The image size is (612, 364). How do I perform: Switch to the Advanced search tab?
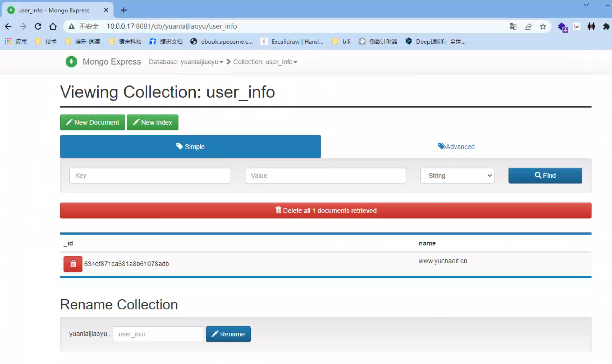[x=456, y=146]
